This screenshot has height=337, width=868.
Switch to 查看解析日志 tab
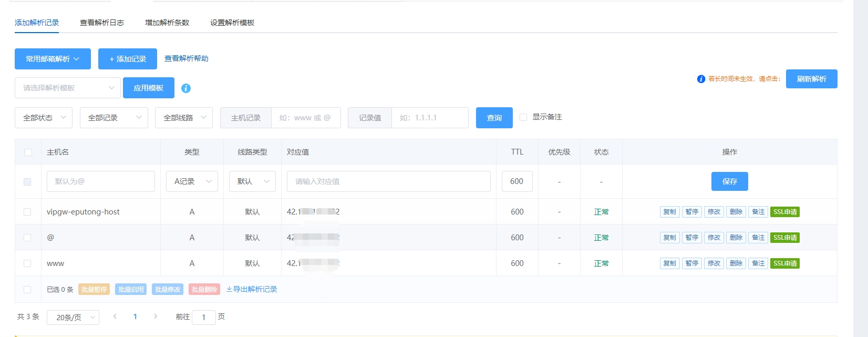point(102,23)
